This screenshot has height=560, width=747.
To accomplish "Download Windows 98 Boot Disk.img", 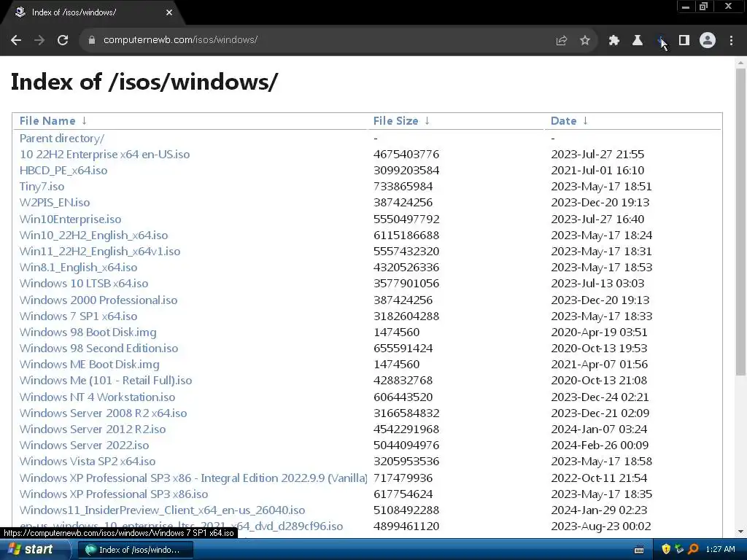I will 88,332.
